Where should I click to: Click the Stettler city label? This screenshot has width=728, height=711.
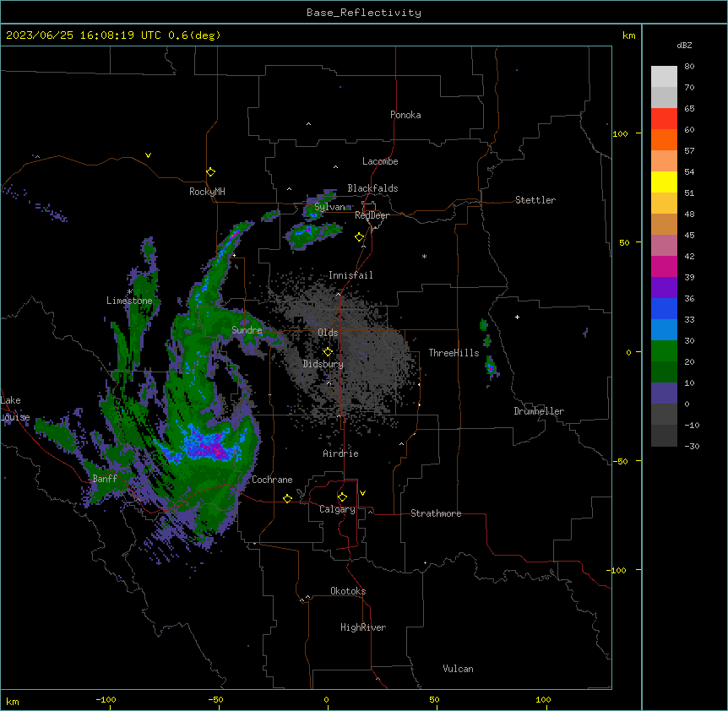click(535, 200)
